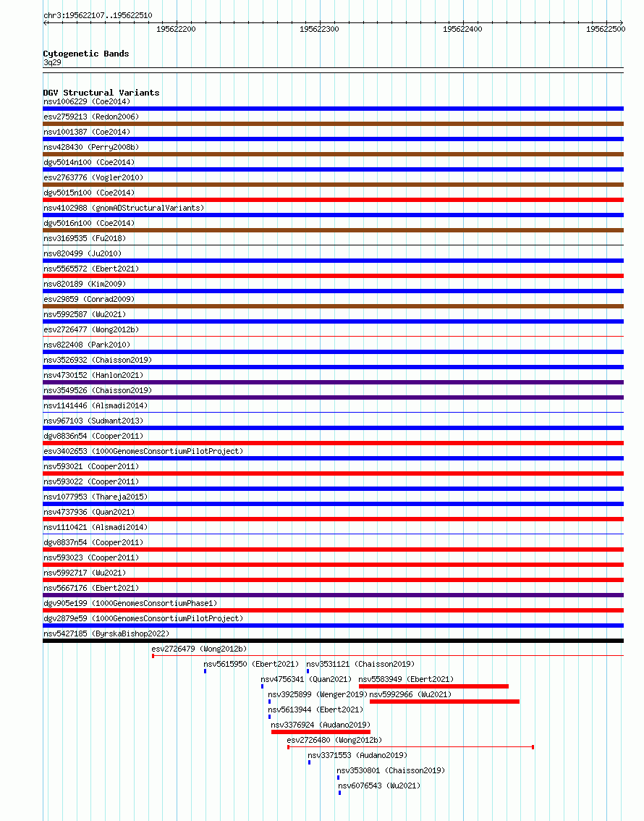Image resolution: width=644 pixels, height=821 pixels.
Task: Click the nsv3526932 (Chaisson2019) label
Action: tap(98, 360)
